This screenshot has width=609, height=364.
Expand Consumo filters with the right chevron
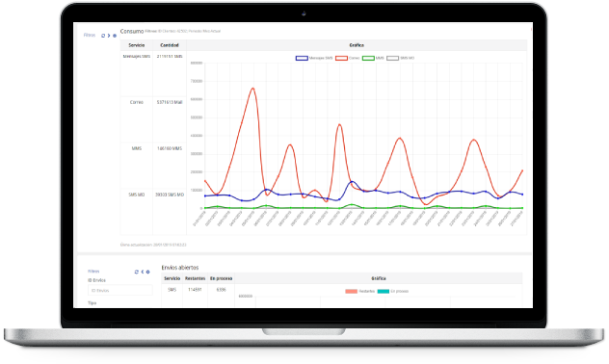(x=109, y=36)
